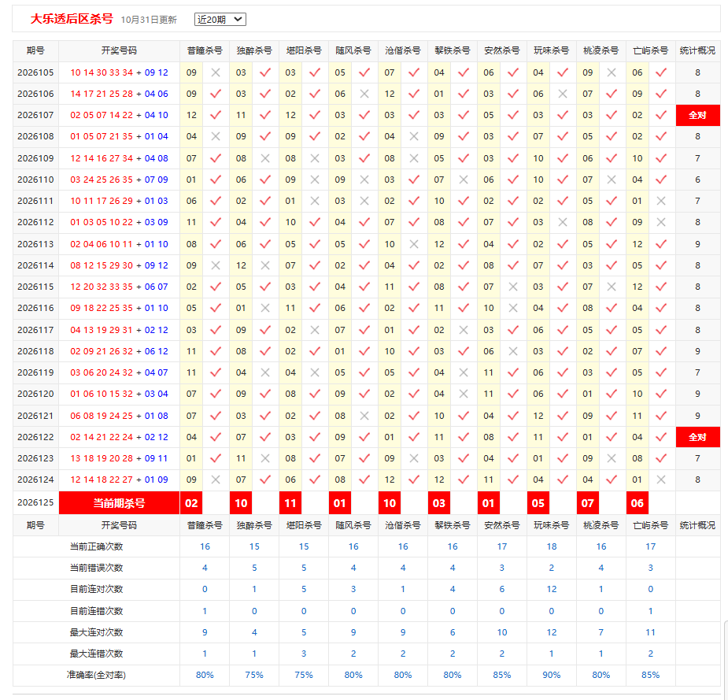Click the 最大连错次数 row label

[97, 654]
